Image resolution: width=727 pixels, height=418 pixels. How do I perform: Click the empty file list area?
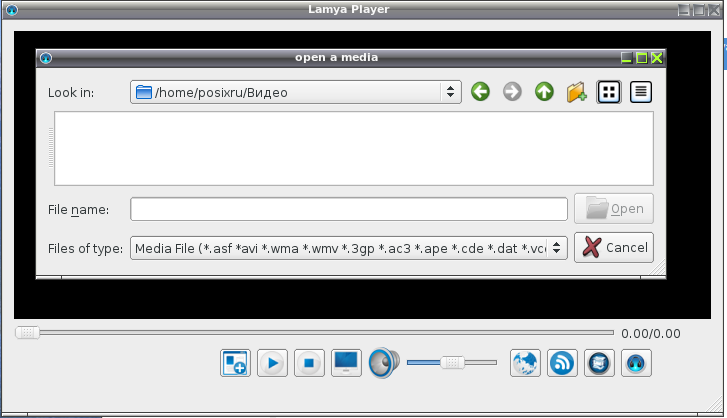pos(354,148)
